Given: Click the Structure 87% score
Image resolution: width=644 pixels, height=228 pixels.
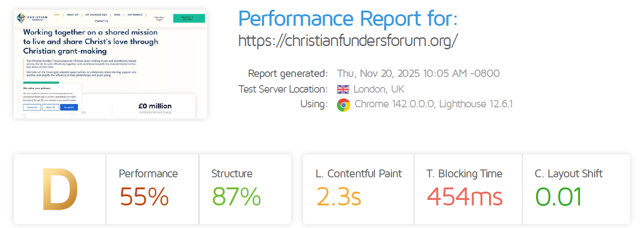Looking at the screenshot, I should click(236, 197).
